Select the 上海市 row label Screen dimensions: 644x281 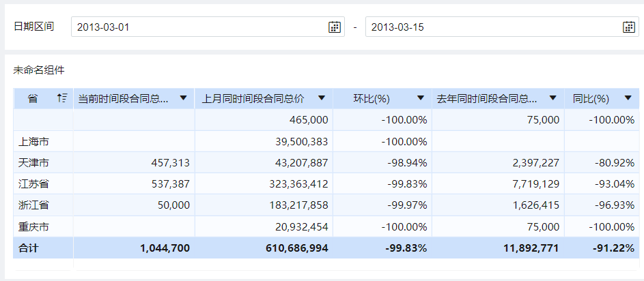click(x=34, y=141)
